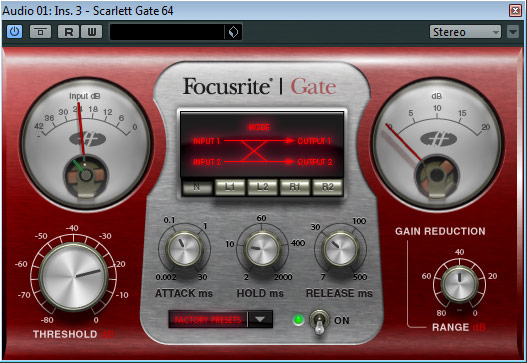Enable Write automation (W) button
The width and height of the screenshot is (527, 363).
coord(91,32)
